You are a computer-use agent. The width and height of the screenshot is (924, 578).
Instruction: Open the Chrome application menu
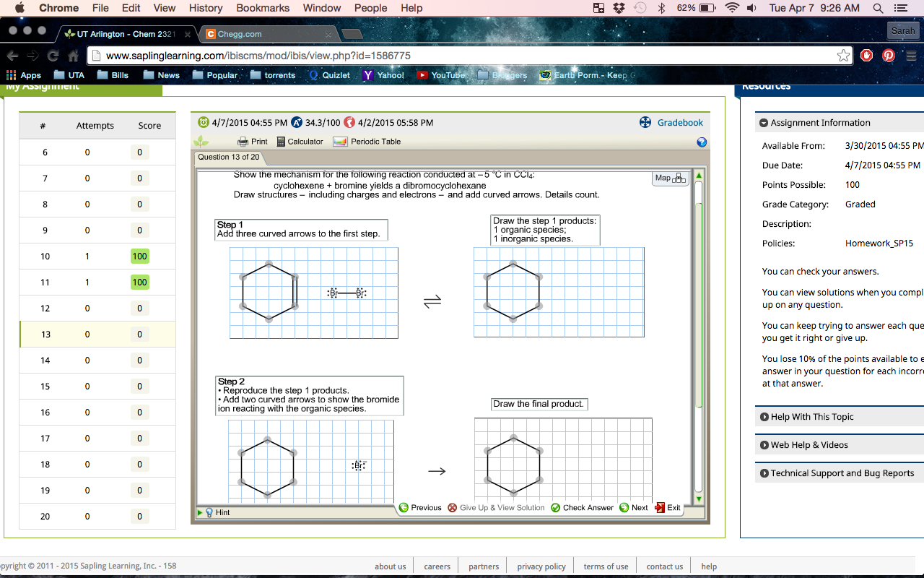[x=58, y=8]
